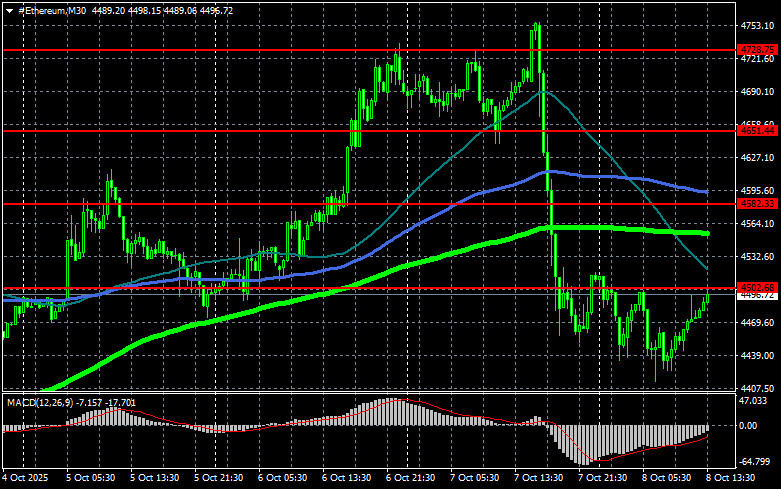Click the thick green moving average's right end
Viewport: 781px width, 489px height.
click(x=706, y=233)
